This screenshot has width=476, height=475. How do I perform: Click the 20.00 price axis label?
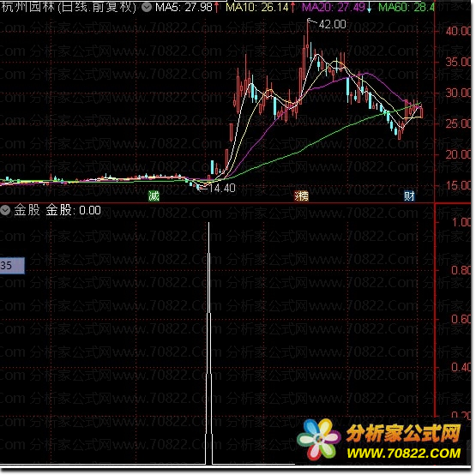pos(458,154)
